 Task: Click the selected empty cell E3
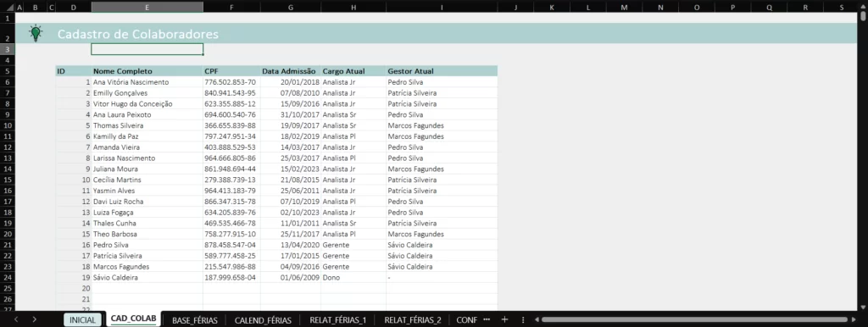[x=147, y=49]
